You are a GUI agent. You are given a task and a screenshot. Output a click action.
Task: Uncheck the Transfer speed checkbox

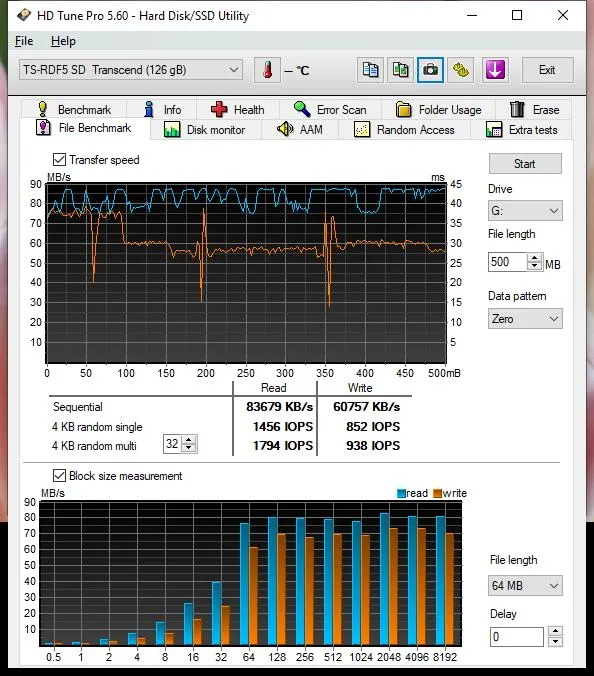[59, 160]
